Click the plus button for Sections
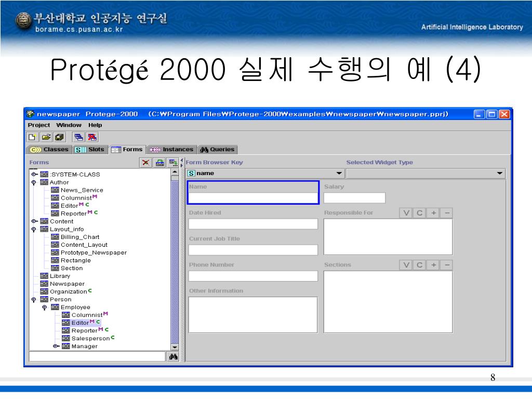Image resolution: width=532 pixels, height=399 pixels. point(433,264)
